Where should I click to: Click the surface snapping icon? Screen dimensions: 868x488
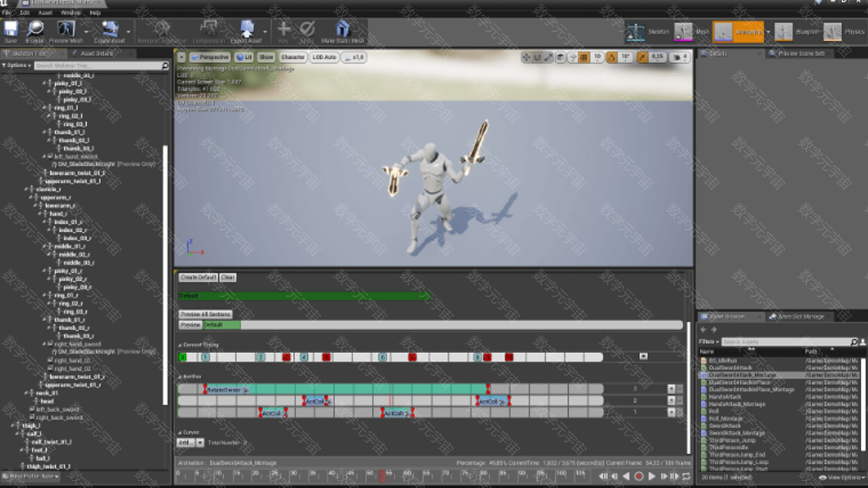(x=572, y=58)
